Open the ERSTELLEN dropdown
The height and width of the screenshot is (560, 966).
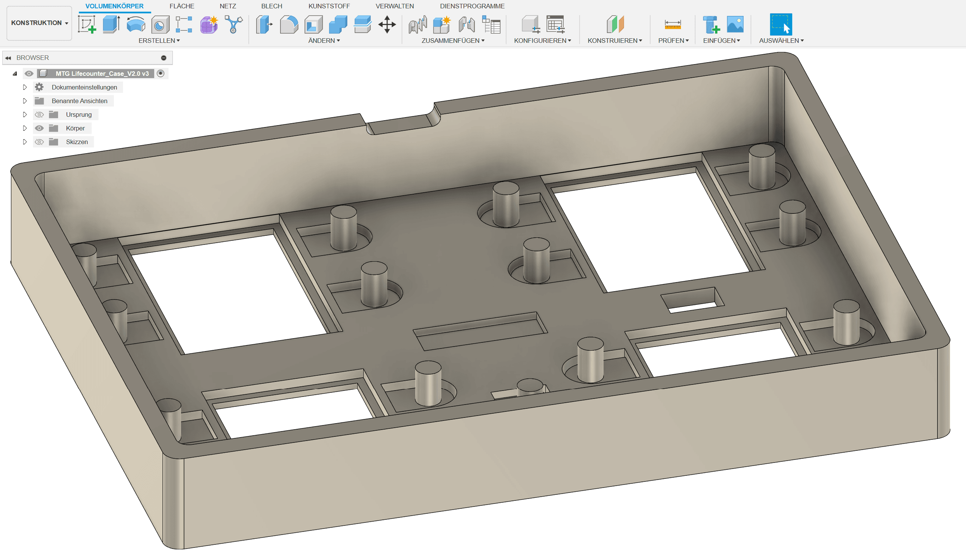tap(158, 40)
